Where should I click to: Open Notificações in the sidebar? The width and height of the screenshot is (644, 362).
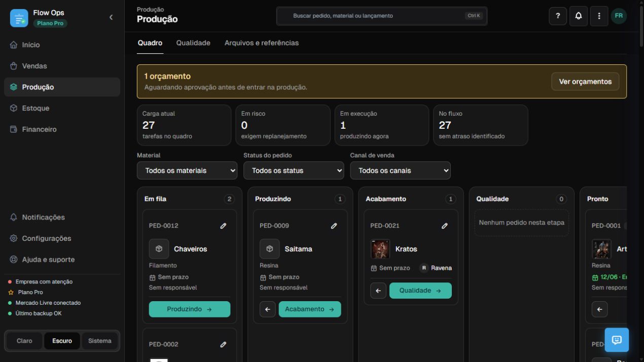(x=62, y=217)
